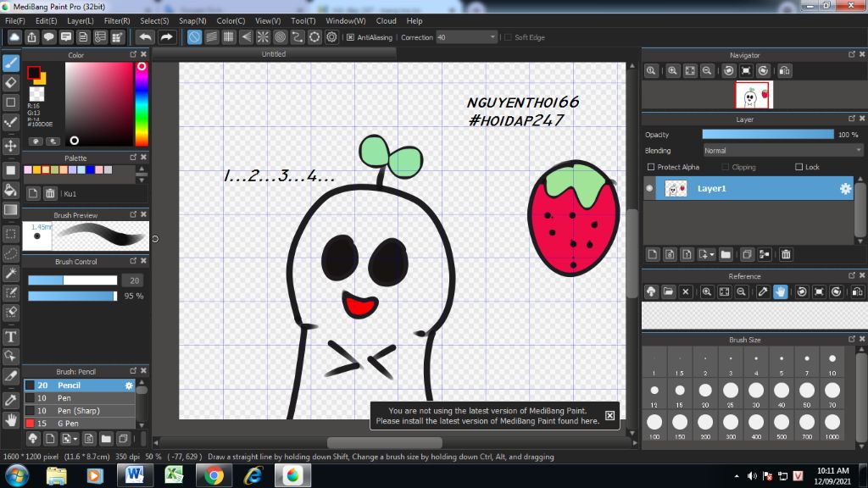Open Microsoft Word from the taskbar

[134, 475]
